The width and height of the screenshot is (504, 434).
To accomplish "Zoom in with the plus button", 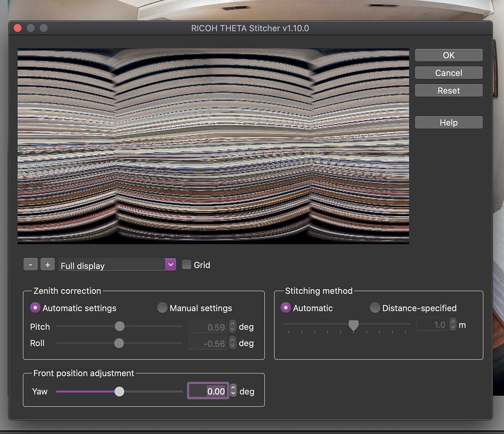I will (x=48, y=265).
